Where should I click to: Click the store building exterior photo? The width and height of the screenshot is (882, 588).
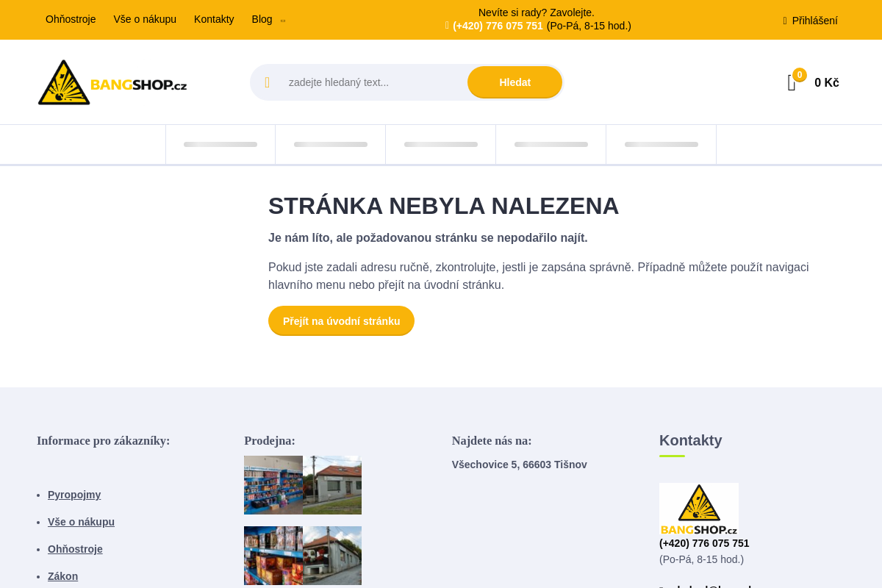pyautogui.click(x=332, y=484)
